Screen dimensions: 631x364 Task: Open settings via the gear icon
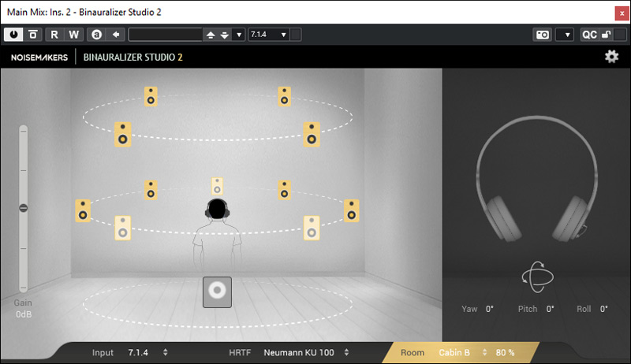pos(611,57)
